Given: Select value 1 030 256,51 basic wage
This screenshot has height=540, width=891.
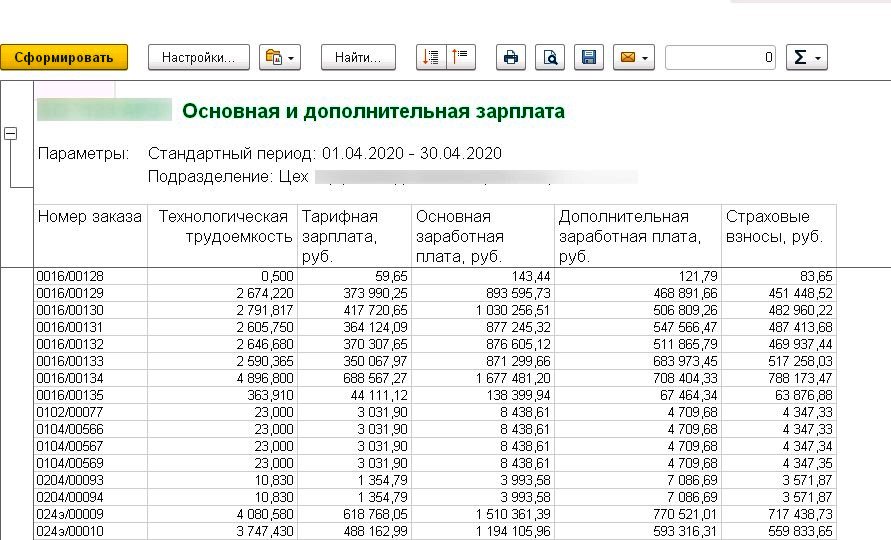Looking at the screenshot, I should (x=483, y=310).
